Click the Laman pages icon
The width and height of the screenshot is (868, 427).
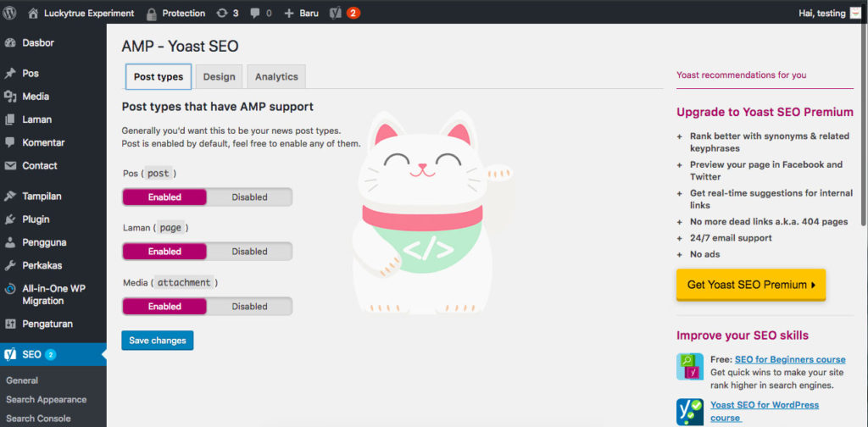pyautogui.click(x=10, y=119)
